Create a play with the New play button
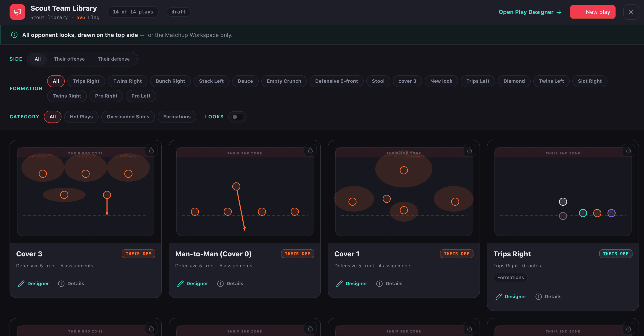The width and height of the screenshot is (644, 336). pos(593,12)
